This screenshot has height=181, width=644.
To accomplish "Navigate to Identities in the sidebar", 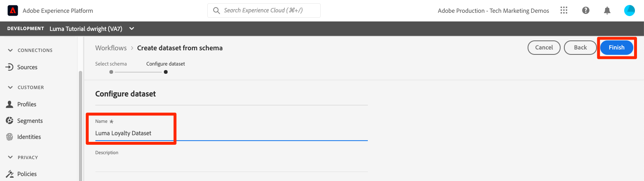I will pos(29,137).
